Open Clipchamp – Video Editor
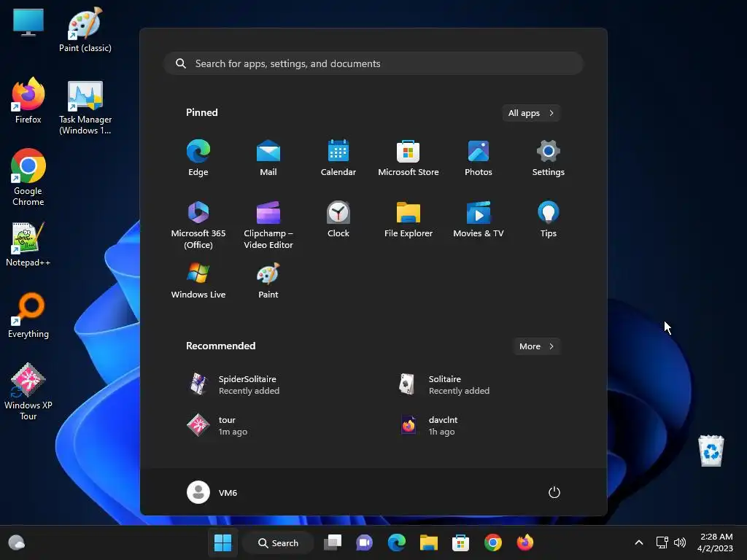Image resolution: width=747 pixels, height=560 pixels. point(268,225)
